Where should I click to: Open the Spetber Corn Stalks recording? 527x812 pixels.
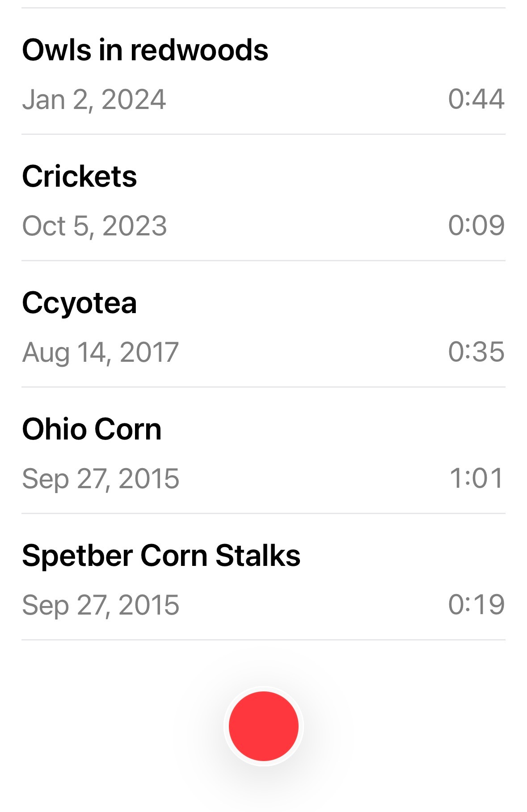[263, 577]
